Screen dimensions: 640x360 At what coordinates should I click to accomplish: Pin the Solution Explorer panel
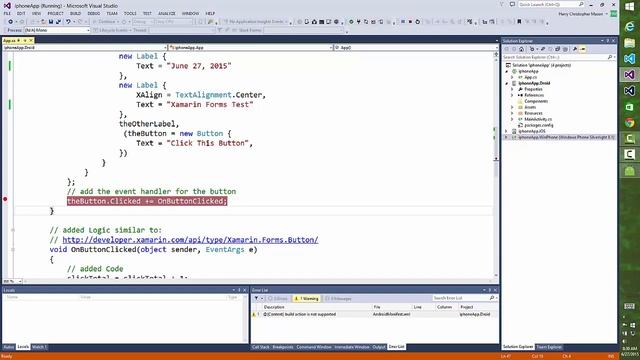(x=607, y=41)
